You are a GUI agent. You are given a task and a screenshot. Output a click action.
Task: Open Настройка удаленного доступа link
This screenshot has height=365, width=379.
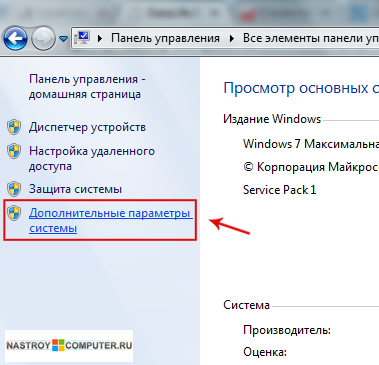(x=92, y=158)
